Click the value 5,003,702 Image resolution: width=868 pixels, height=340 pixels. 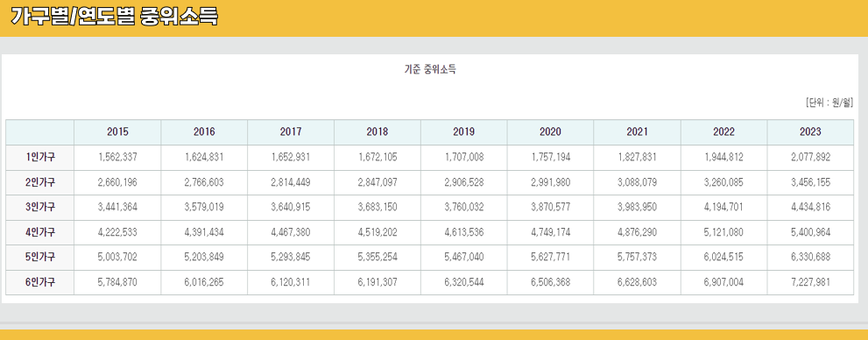tap(118, 257)
